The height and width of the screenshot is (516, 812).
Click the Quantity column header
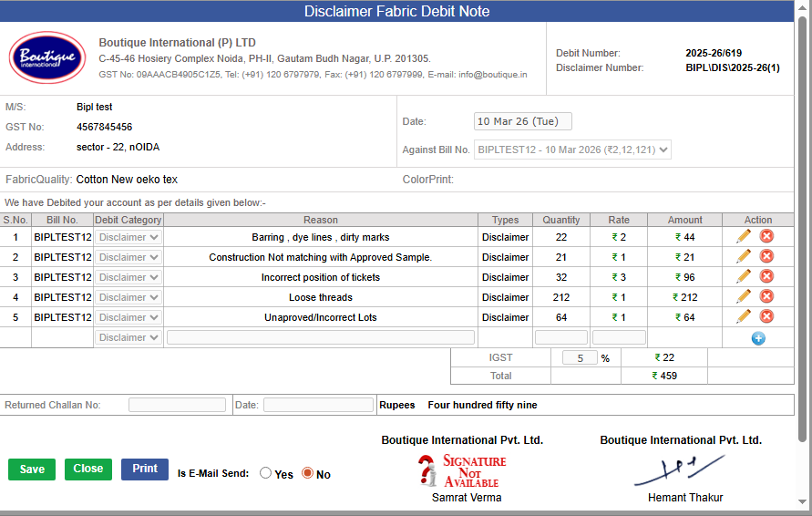tap(560, 220)
